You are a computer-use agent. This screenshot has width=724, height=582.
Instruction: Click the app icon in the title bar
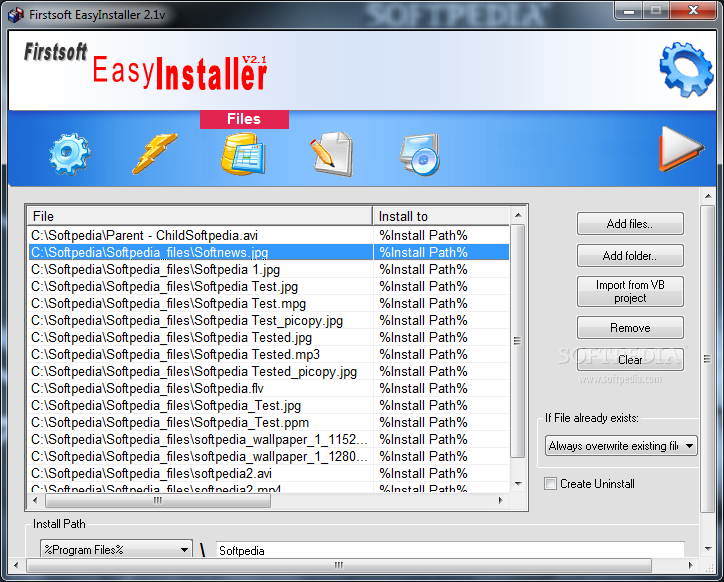click(x=16, y=15)
